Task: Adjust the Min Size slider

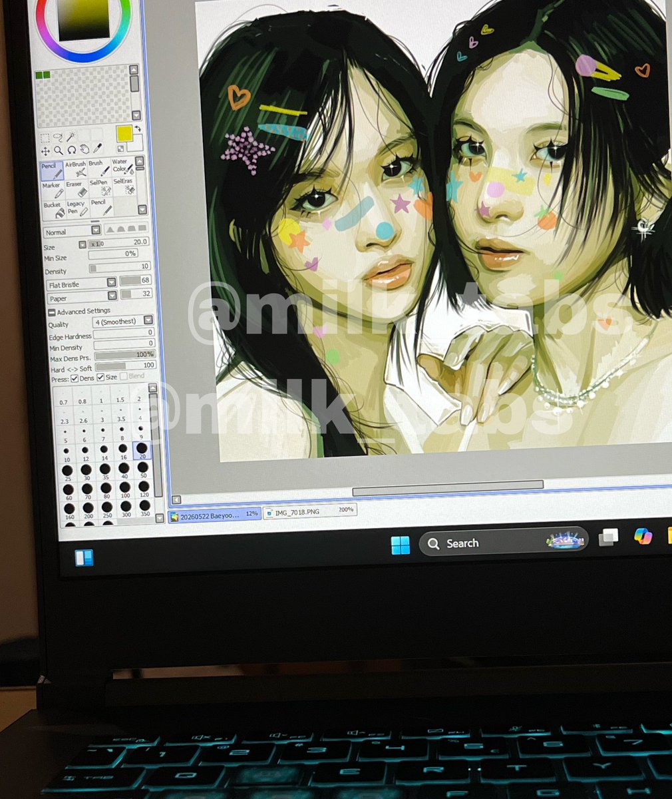Action: [x=113, y=254]
